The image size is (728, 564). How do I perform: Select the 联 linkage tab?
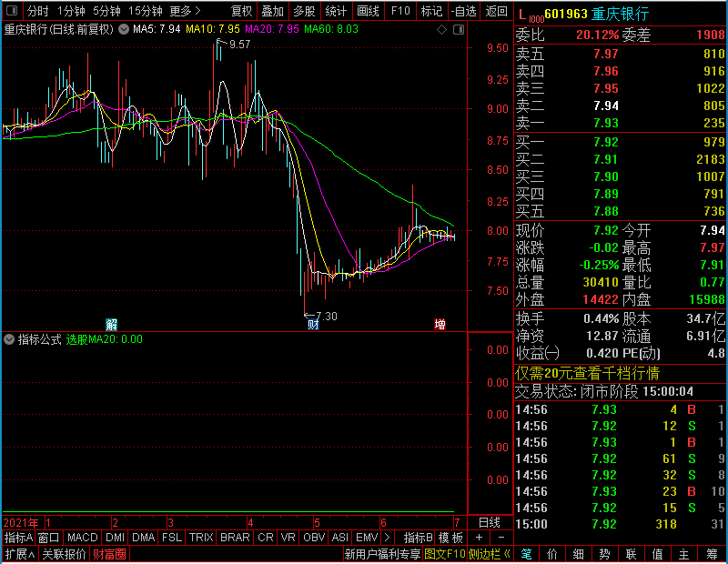631,554
